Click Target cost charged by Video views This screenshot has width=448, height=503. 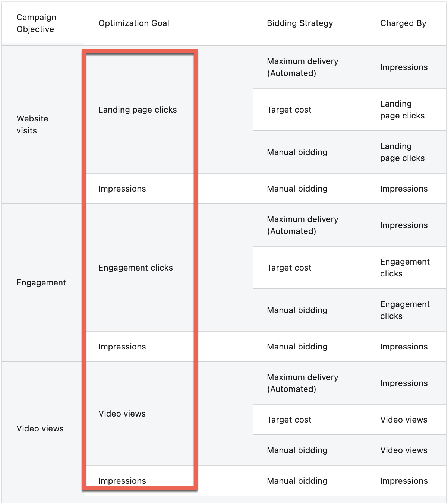coord(289,420)
